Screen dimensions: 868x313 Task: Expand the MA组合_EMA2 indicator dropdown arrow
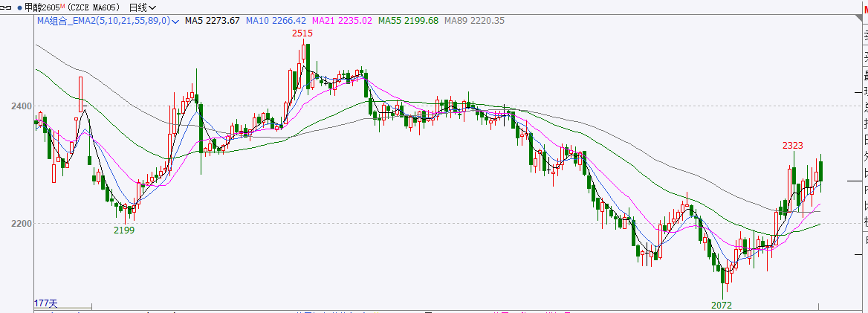point(175,21)
